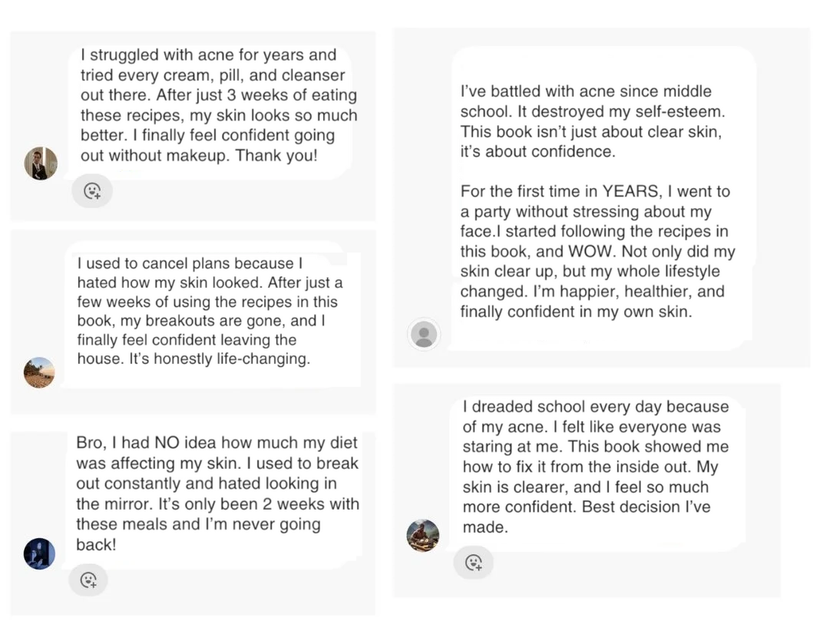The image size is (823, 644).
Task: Add reaction to the 'dreaded school' message
Action: 474,563
